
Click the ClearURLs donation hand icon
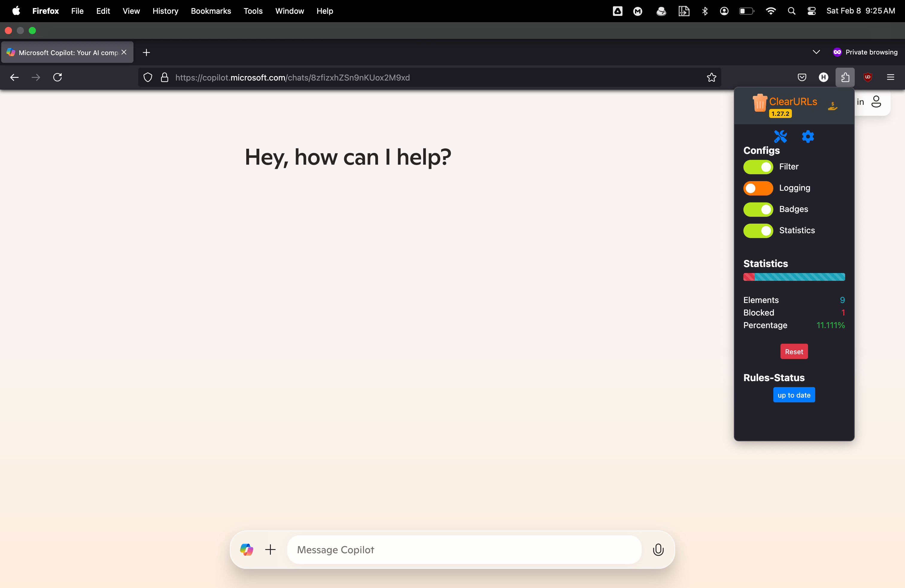tap(832, 107)
